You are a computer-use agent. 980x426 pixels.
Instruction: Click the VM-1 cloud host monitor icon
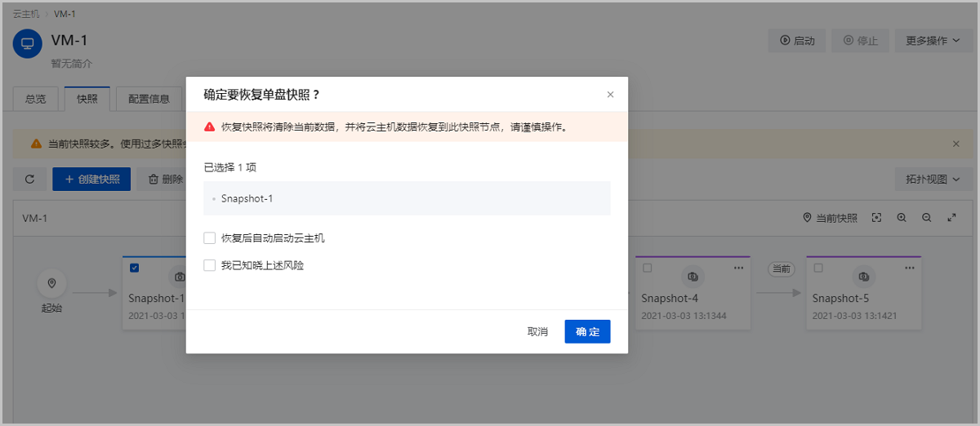28,43
